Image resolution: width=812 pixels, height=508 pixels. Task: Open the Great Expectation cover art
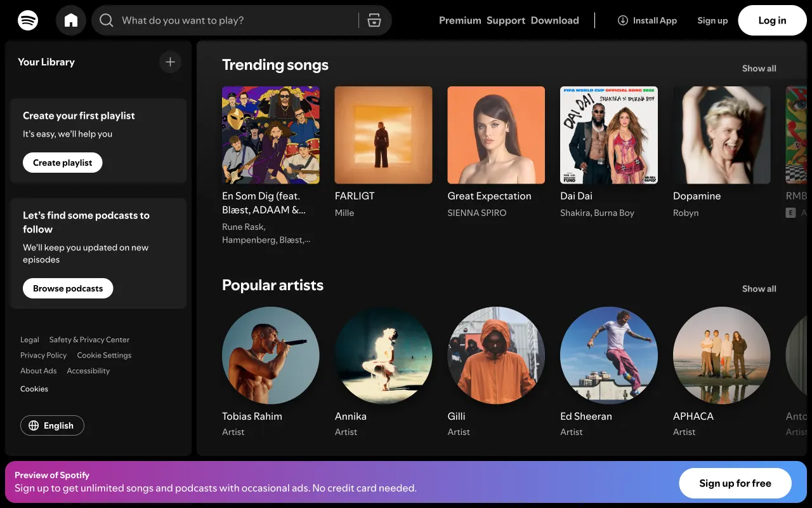coord(496,135)
